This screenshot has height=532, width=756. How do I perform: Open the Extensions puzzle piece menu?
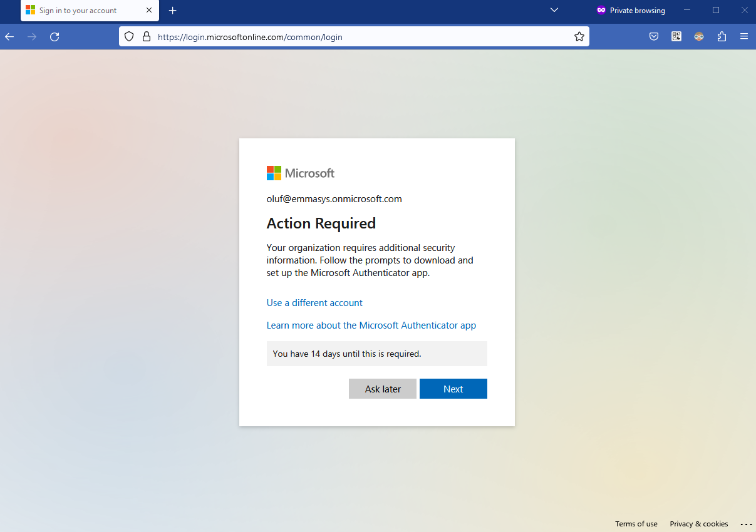click(x=722, y=37)
